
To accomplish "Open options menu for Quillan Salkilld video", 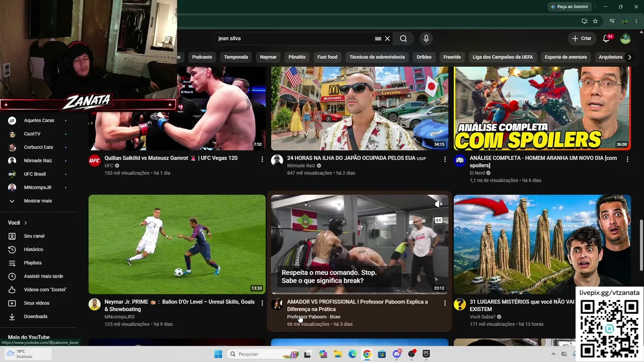I will [262, 159].
